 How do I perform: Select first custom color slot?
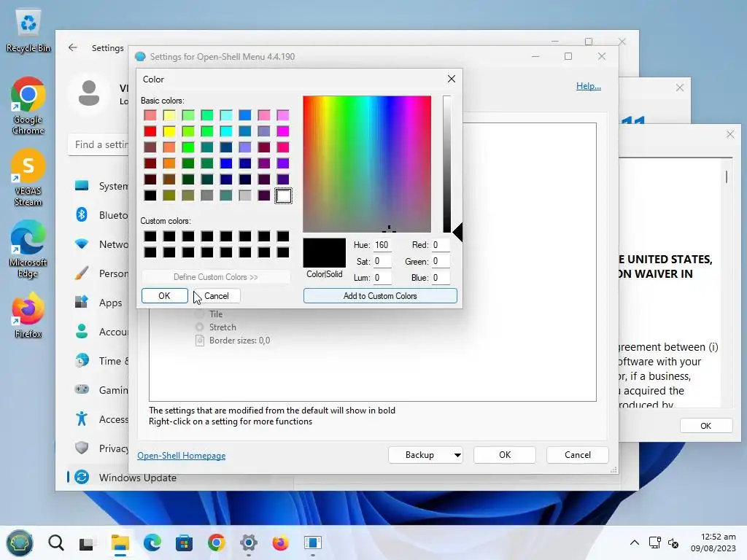pyautogui.click(x=150, y=236)
